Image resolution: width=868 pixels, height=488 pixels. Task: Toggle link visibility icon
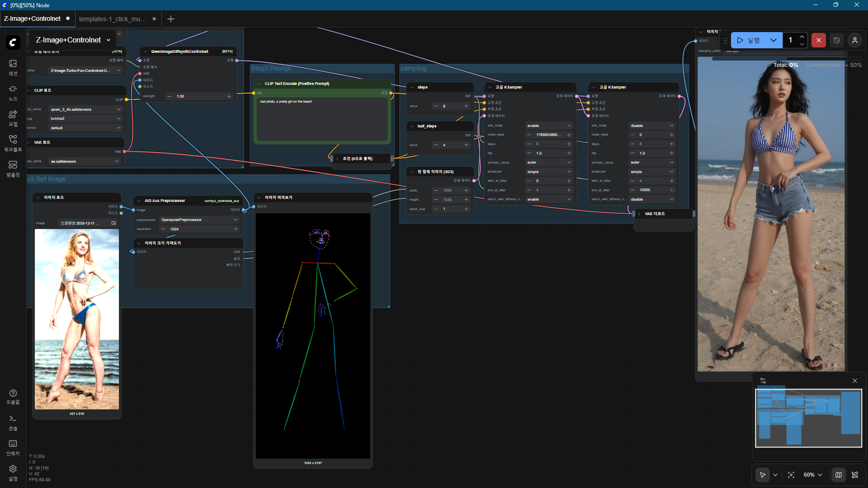coord(855,475)
